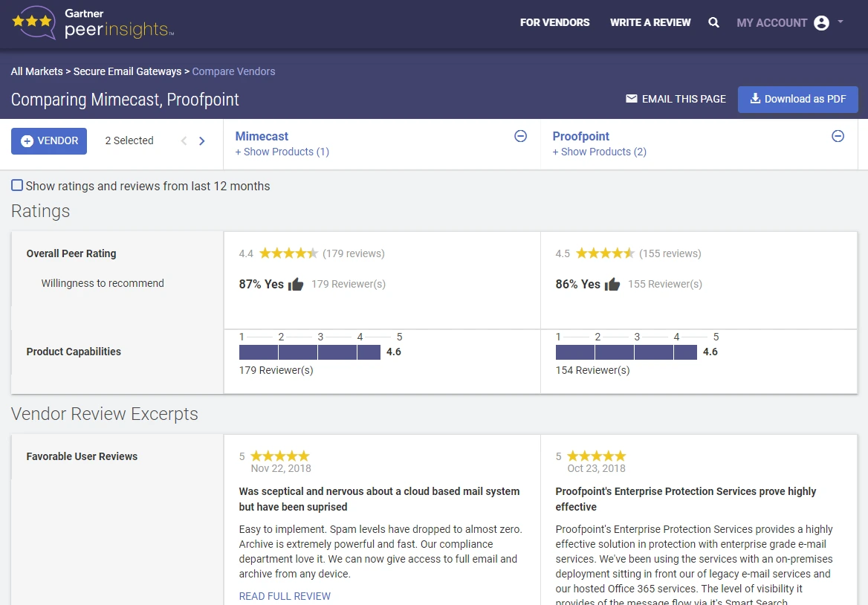Click the Overall Peer Rating row label
868x605 pixels.
[71, 253]
